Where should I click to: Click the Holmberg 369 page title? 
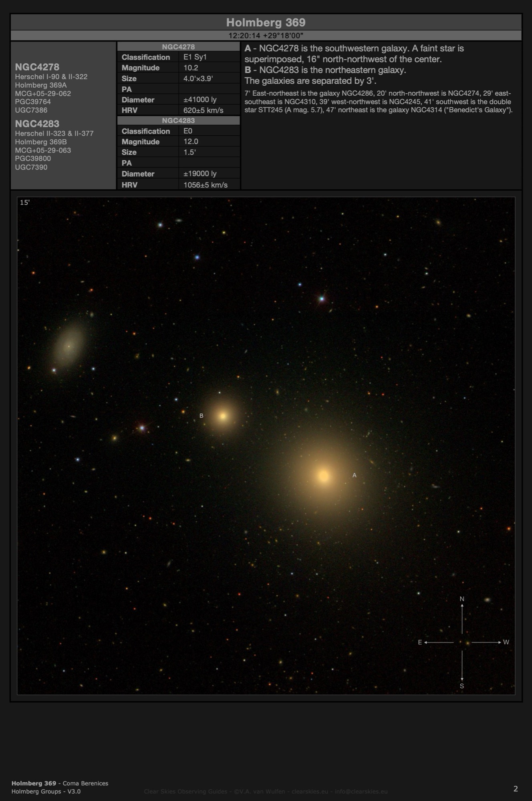click(266, 22)
